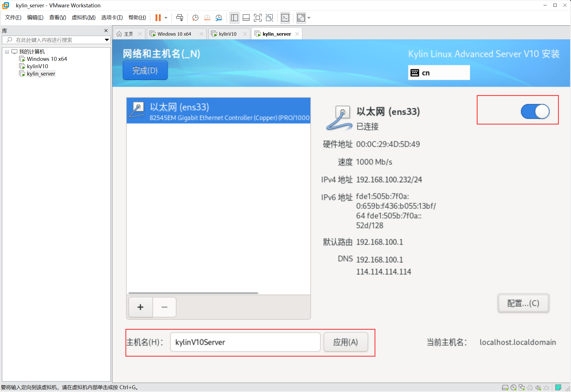The image size is (571, 392).
Task: Click the teal message log icon
Action: point(558,387)
